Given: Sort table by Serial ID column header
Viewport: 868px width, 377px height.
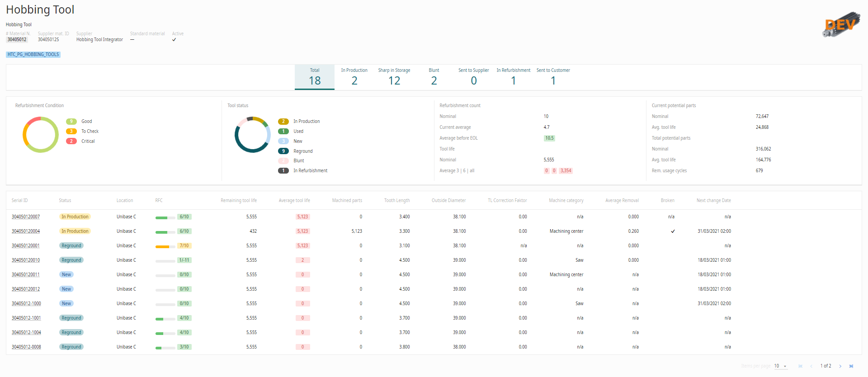Looking at the screenshot, I should (19, 200).
